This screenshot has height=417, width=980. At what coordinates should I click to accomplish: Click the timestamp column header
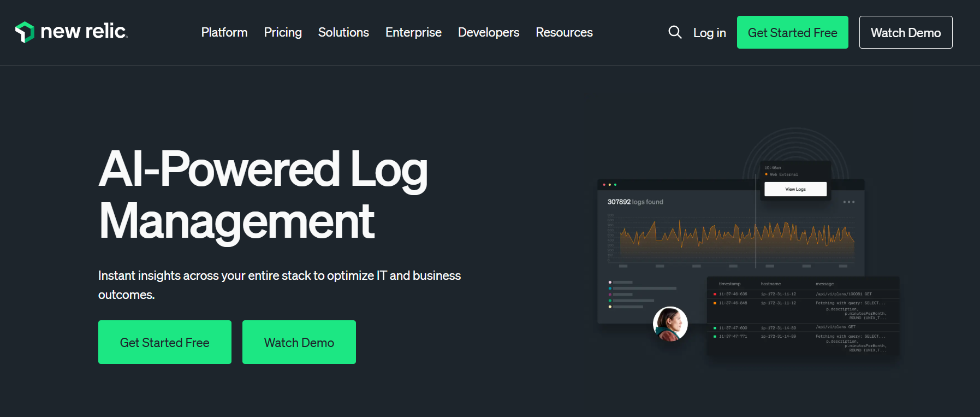click(729, 284)
